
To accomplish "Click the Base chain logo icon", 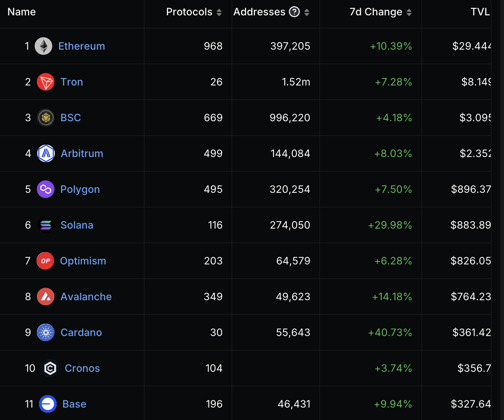I will click(48, 404).
